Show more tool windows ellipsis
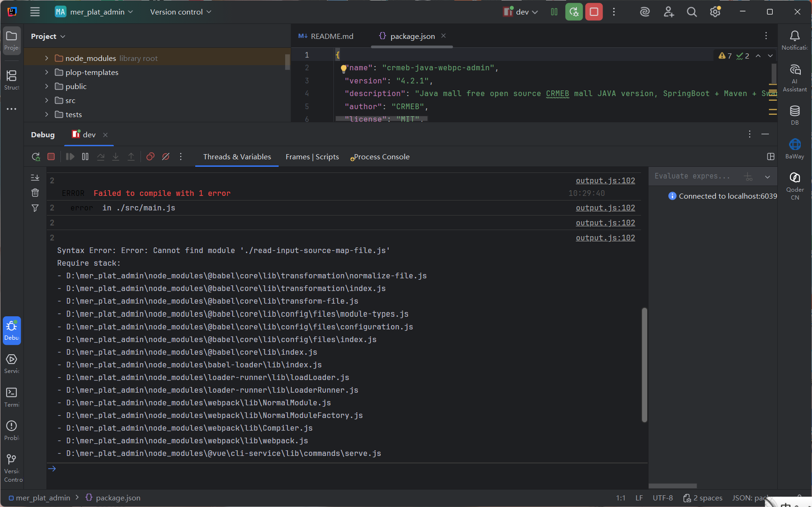812x507 pixels. [x=12, y=109]
